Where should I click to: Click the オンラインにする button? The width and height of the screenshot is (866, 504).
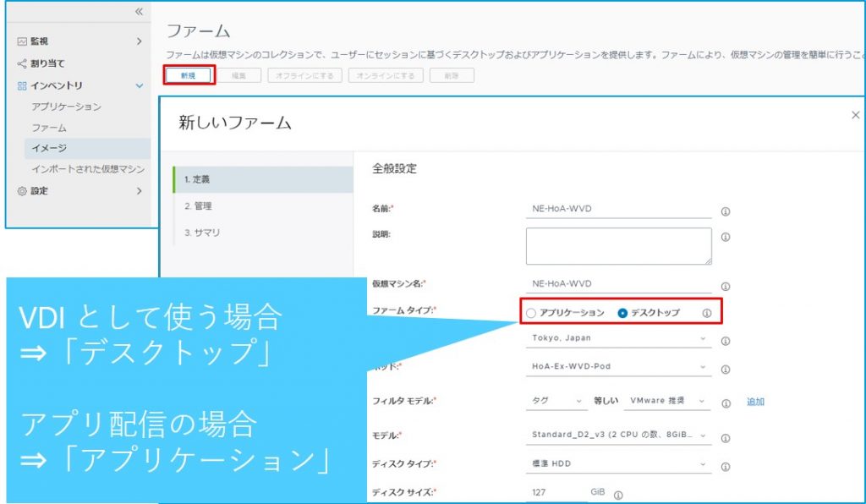pyautogui.click(x=386, y=75)
